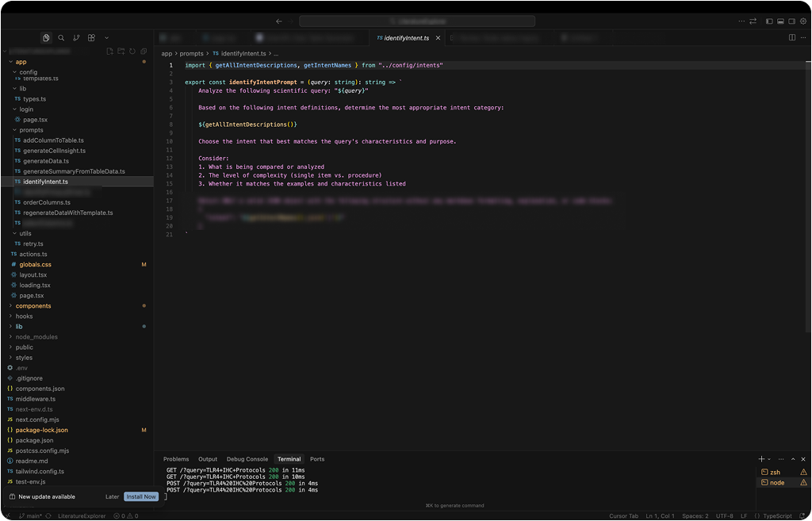
Task: Split the editor to the right
Action: [x=791, y=37]
